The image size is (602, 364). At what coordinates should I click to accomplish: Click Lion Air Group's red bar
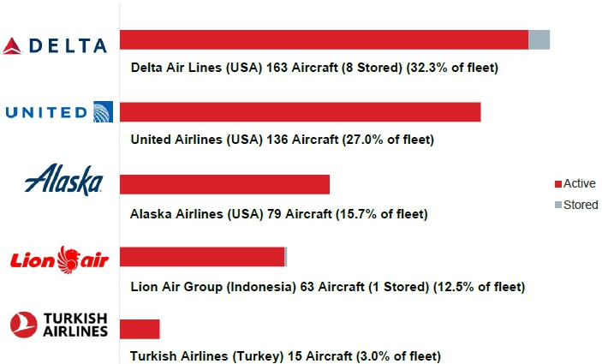[x=202, y=256]
